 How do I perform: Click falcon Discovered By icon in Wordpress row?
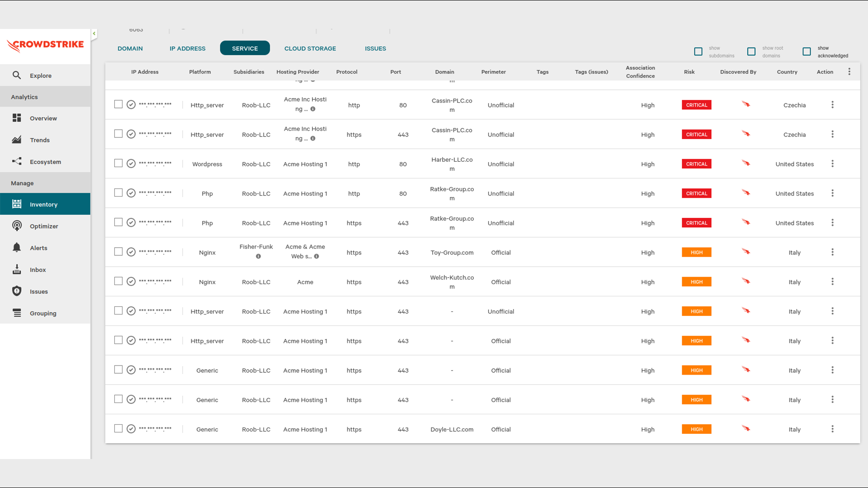[x=746, y=163]
